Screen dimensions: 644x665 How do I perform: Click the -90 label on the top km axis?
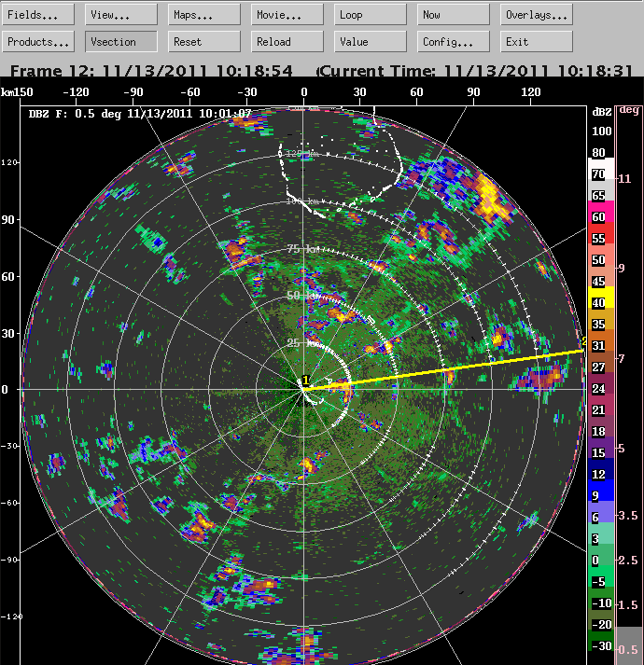(133, 92)
